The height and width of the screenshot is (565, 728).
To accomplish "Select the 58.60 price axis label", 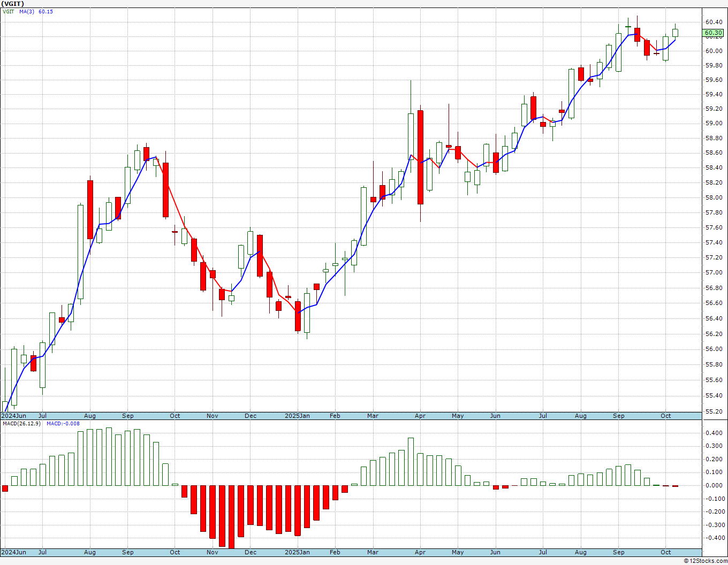I will 714,153.
